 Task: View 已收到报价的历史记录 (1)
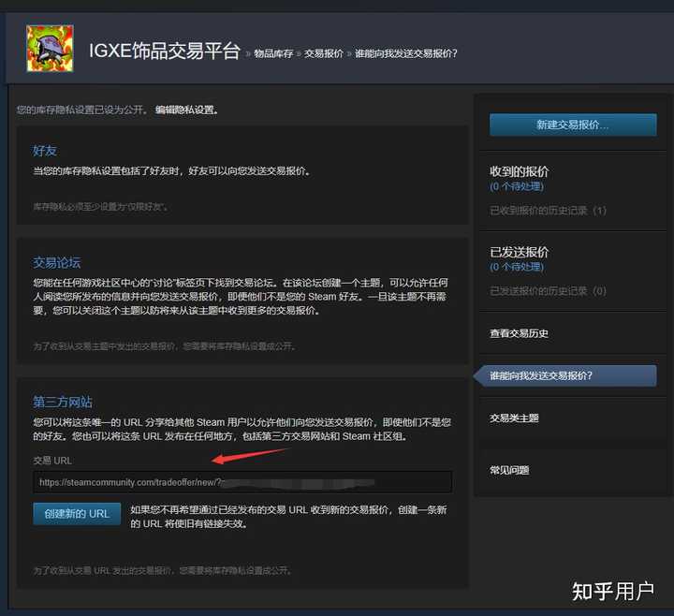[548, 211]
